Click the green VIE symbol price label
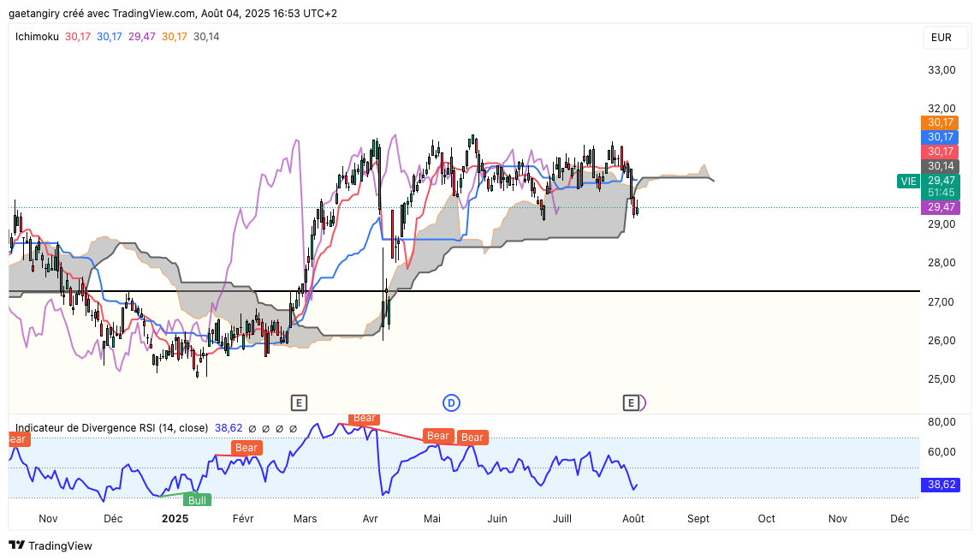 [x=908, y=182]
